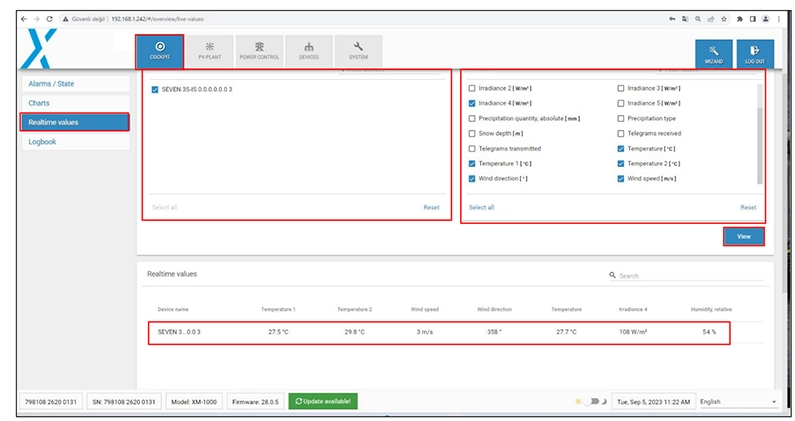Select the SEVEN 3...0.0.3 table row name

[x=179, y=332]
